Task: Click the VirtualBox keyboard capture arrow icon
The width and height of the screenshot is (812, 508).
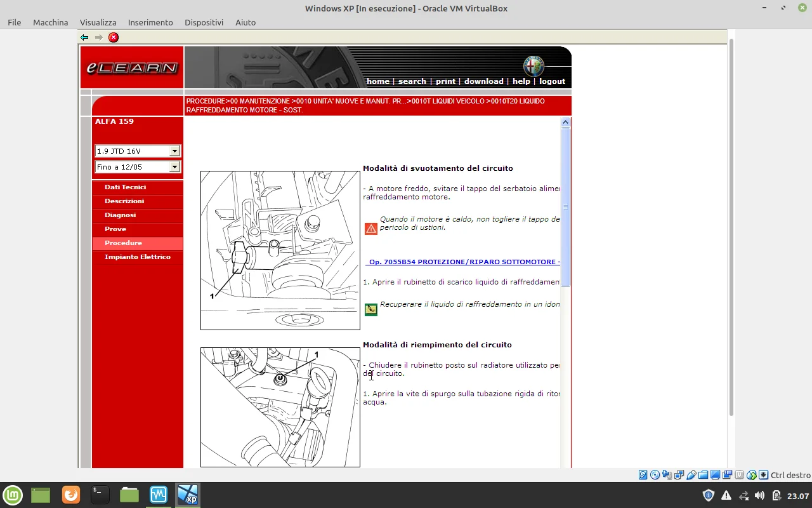Action: tap(763, 475)
